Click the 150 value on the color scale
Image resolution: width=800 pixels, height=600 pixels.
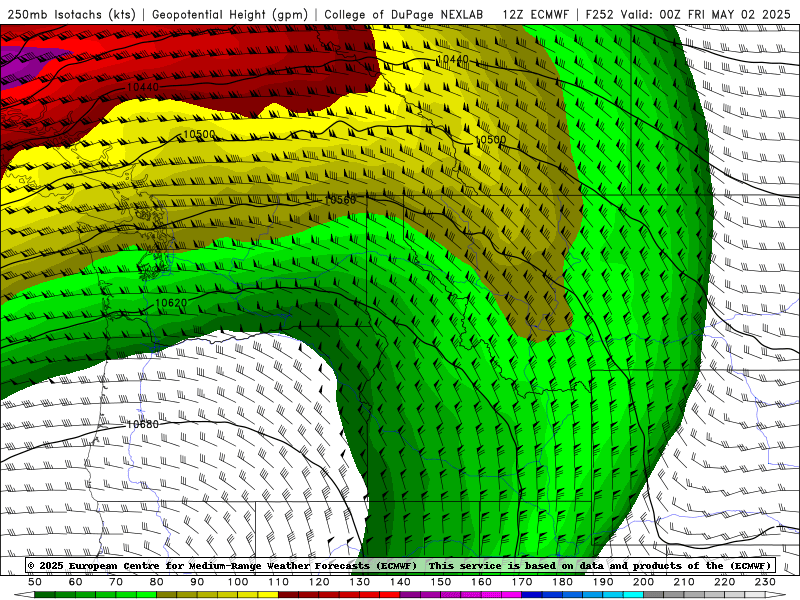(x=441, y=582)
